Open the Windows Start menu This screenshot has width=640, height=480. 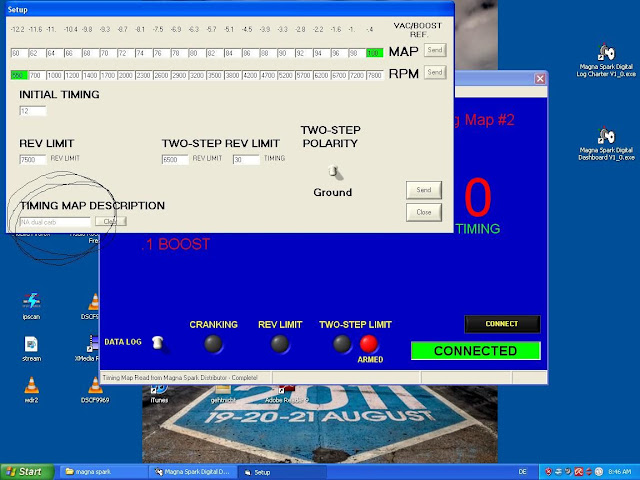tap(27, 472)
